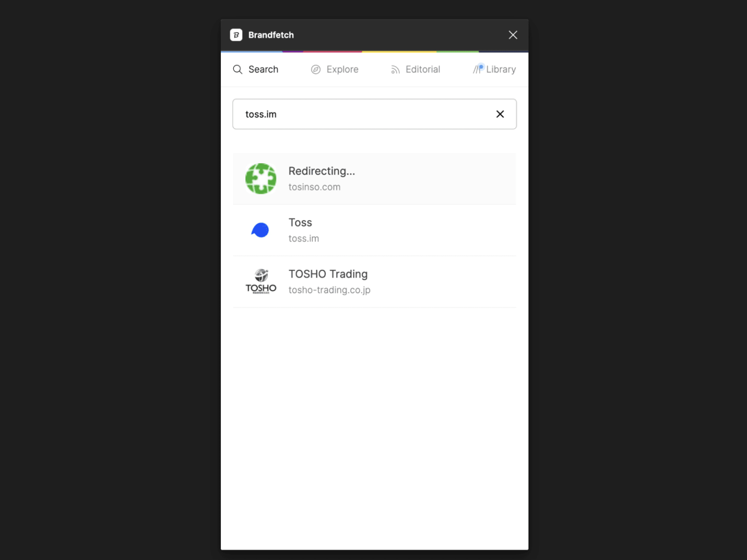Select the green puzzle logo for tosinso.com
The width and height of the screenshot is (747, 560).
click(261, 179)
